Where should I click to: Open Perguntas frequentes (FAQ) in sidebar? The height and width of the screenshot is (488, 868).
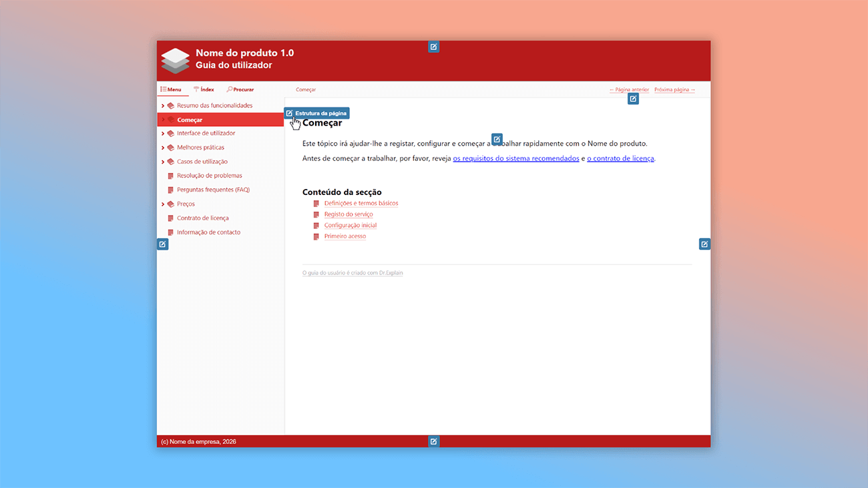click(x=213, y=190)
